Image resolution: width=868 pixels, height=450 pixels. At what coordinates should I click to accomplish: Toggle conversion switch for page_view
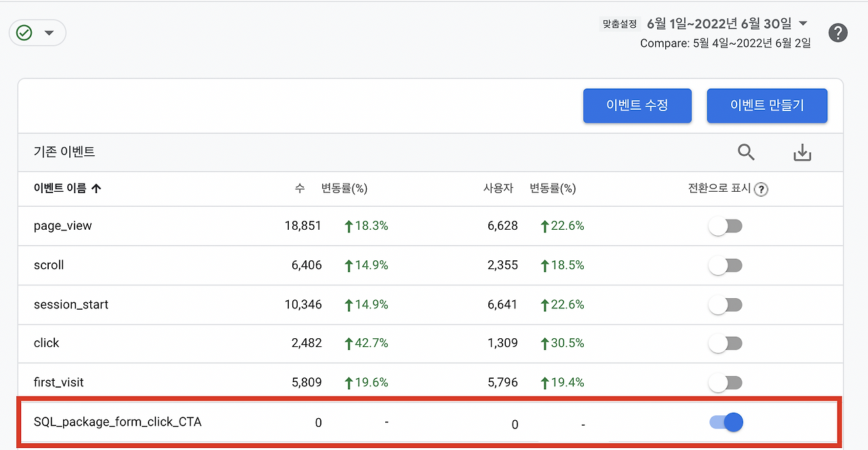point(726,226)
